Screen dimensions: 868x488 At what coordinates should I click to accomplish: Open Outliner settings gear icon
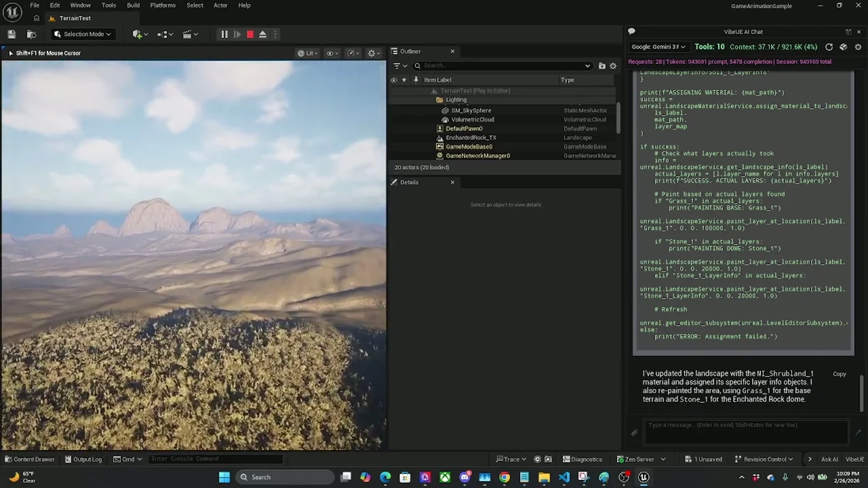(613, 66)
